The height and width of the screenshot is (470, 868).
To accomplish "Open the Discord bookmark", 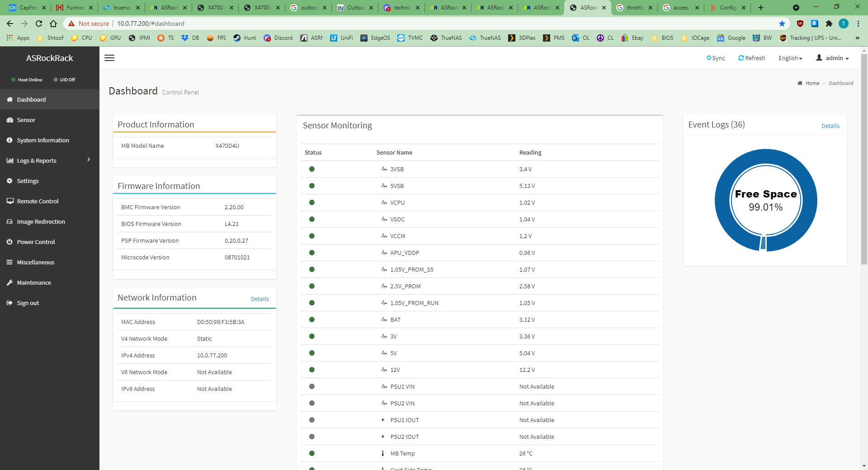I will (x=278, y=38).
